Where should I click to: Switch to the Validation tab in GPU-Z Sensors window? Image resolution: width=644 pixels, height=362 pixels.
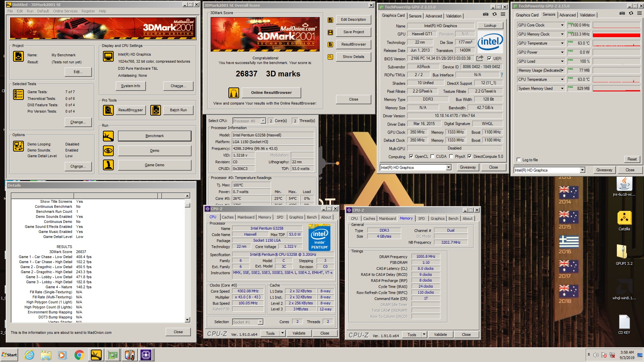coord(587,15)
